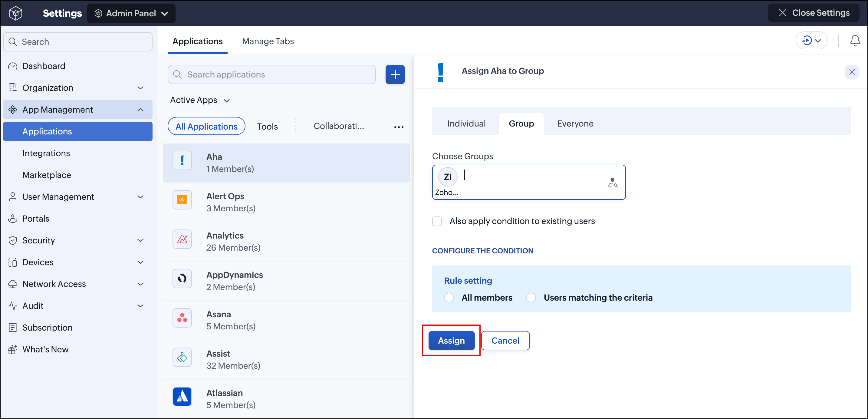Click the Dashboard sidebar icon
Image resolution: width=868 pixels, height=419 pixels.
point(12,66)
